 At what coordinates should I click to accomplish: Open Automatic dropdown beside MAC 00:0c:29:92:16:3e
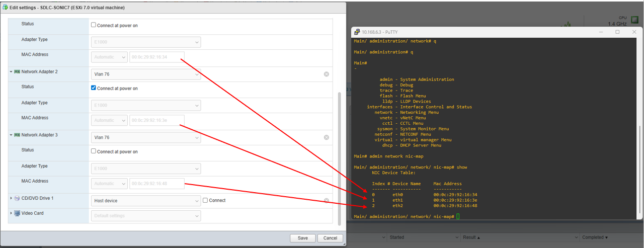pos(109,120)
